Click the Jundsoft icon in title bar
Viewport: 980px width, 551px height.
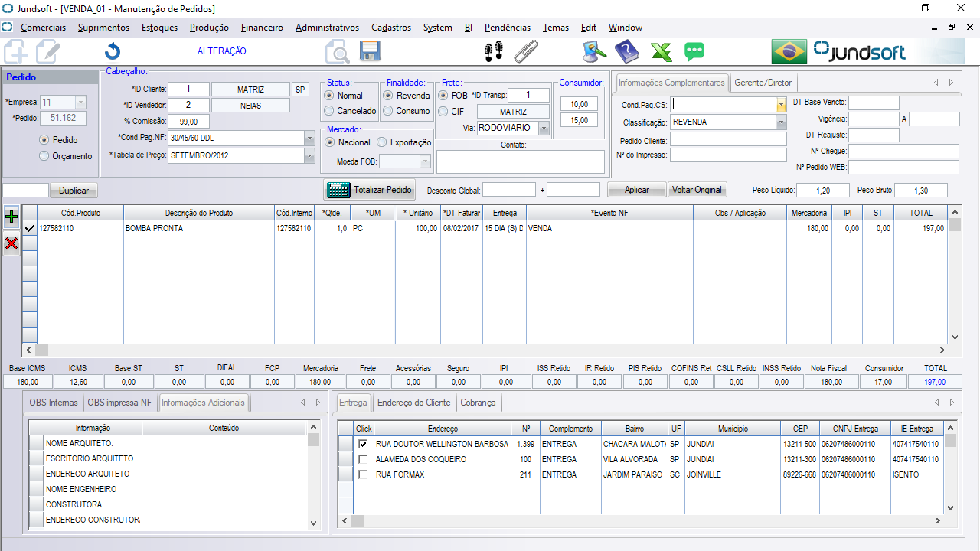click(x=7, y=8)
